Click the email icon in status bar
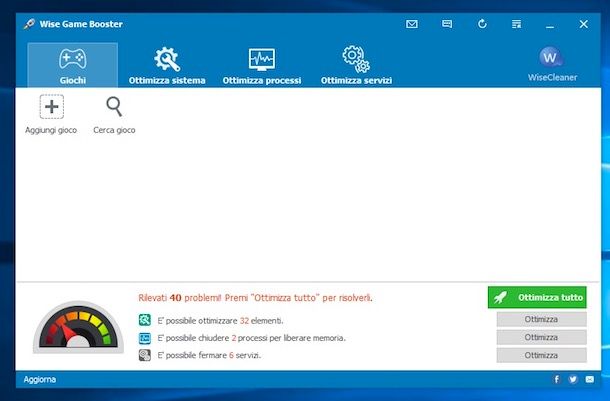 (x=590, y=379)
